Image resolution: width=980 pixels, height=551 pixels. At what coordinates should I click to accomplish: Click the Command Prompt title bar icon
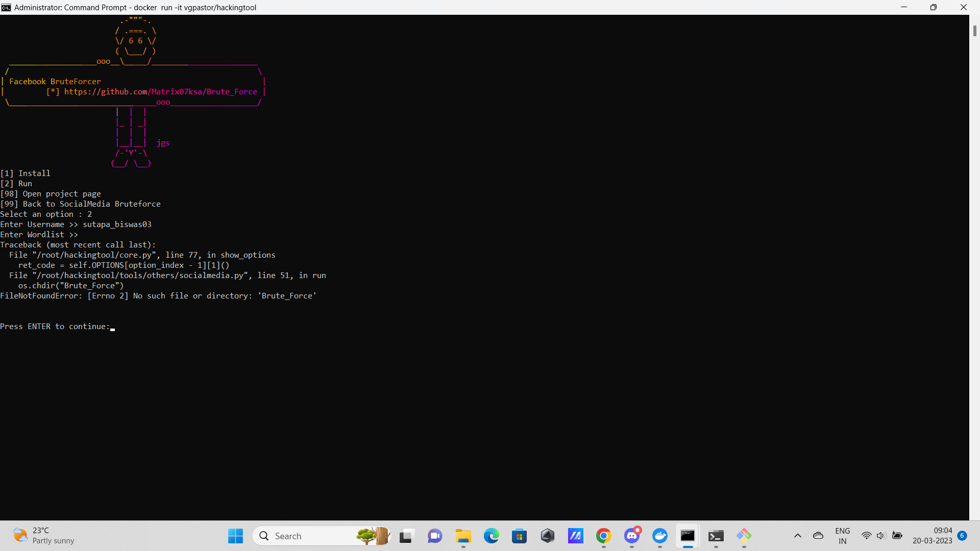coord(6,7)
